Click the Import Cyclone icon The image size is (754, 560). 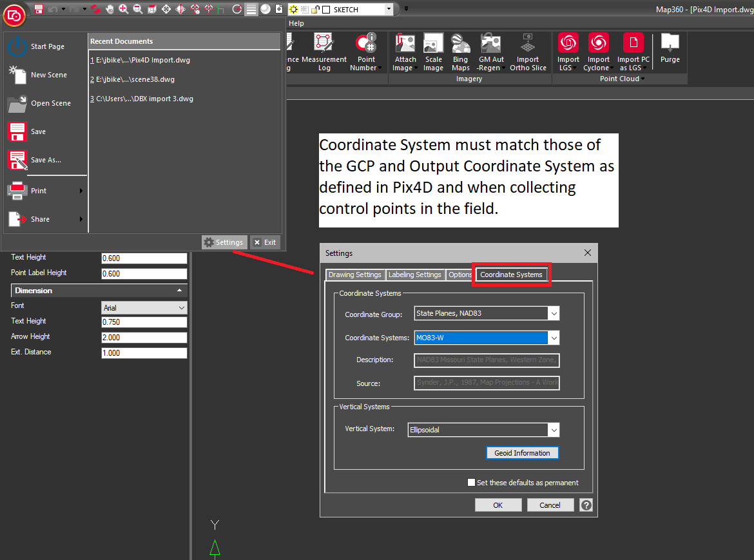pos(598,52)
